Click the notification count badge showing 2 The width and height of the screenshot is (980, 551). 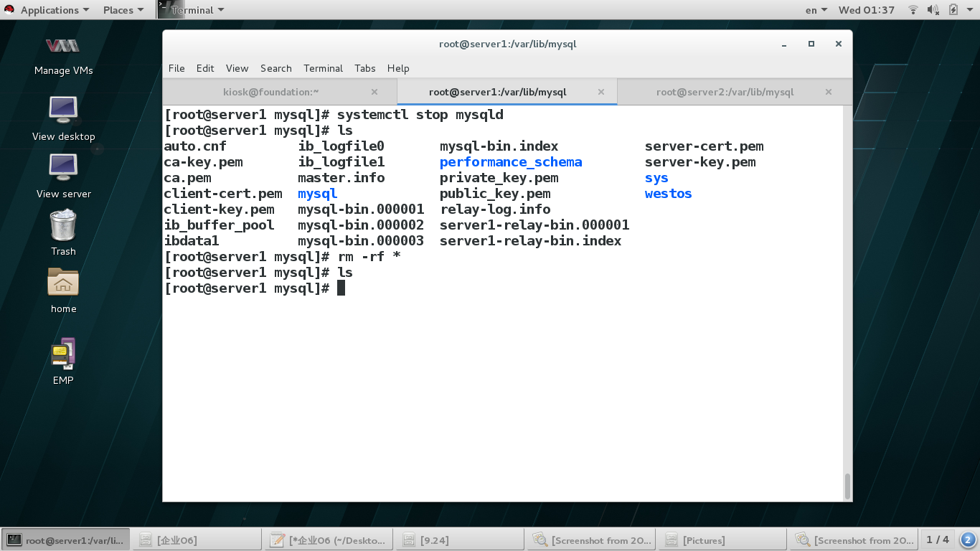[967, 540]
